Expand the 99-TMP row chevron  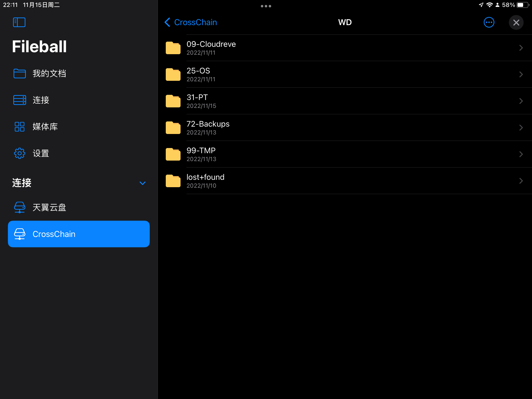[x=521, y=154]
